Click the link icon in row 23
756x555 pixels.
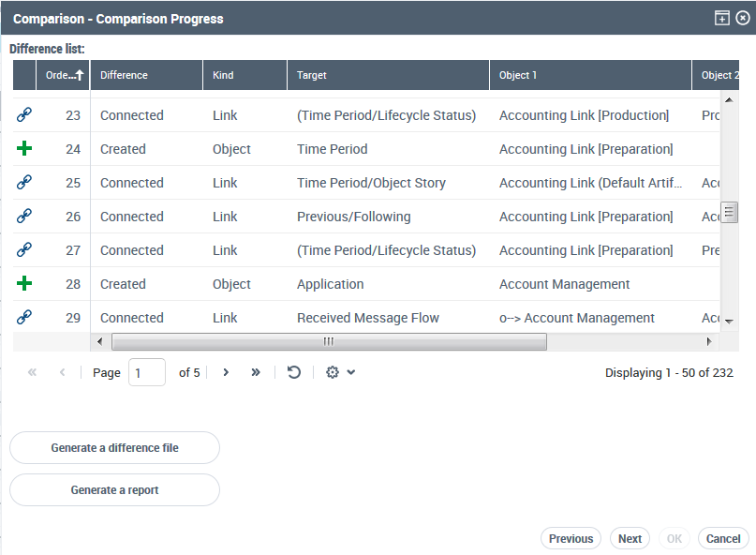click(x=24, y=115)
